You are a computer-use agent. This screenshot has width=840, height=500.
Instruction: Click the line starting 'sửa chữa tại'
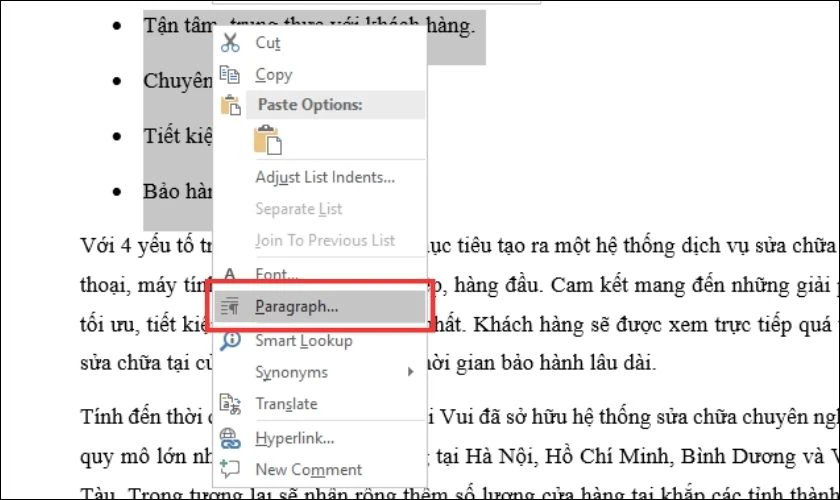tap(146, 363)
